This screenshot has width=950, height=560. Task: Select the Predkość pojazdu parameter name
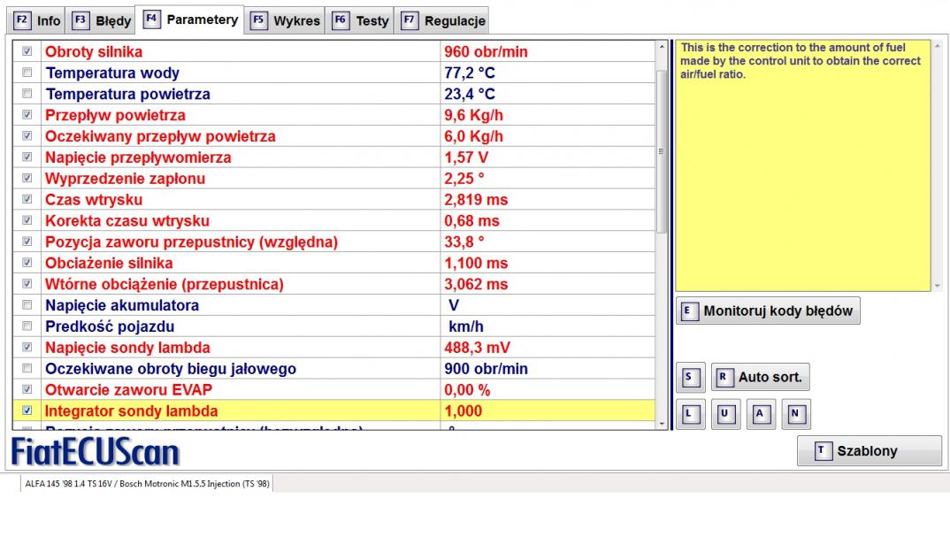(x=110, y=326)
